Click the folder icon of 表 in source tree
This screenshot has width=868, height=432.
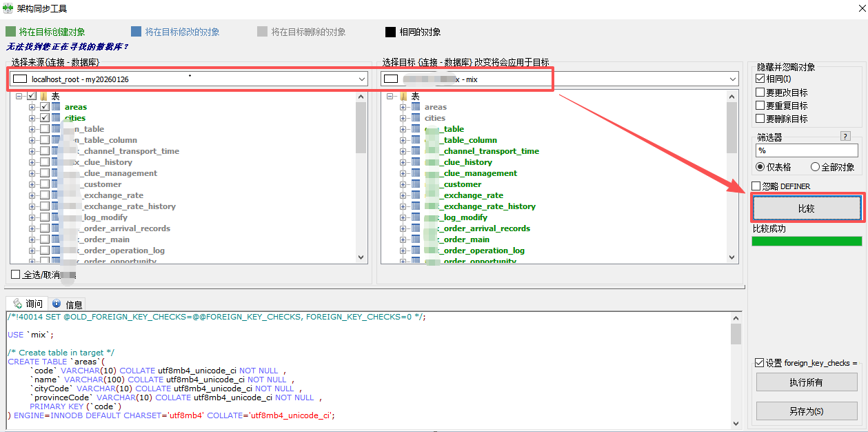pyautogui.click(x=43, y=96)
